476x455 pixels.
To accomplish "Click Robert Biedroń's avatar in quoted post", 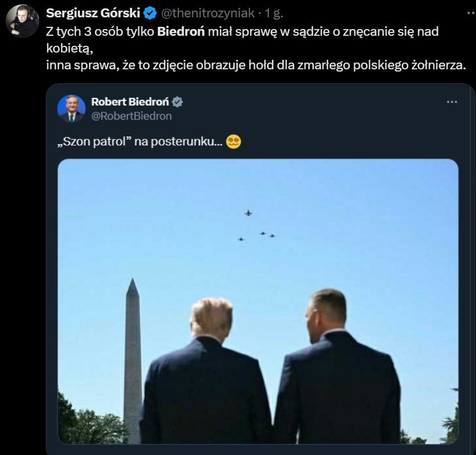I will [71, 108].
